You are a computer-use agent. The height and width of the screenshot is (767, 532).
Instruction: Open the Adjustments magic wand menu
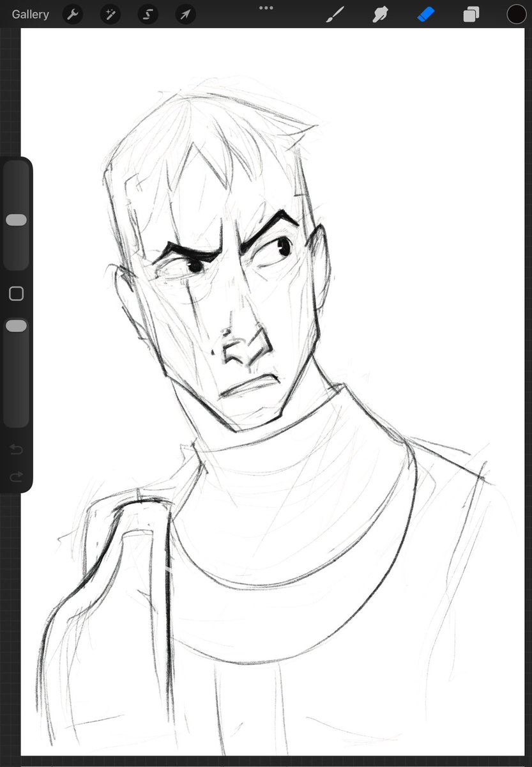click(110, 14)
